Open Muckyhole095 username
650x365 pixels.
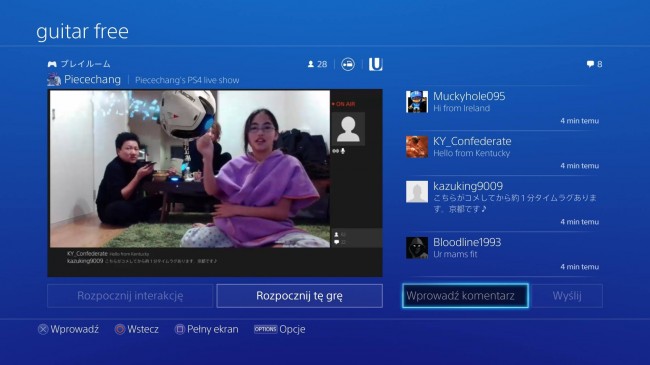469,96
